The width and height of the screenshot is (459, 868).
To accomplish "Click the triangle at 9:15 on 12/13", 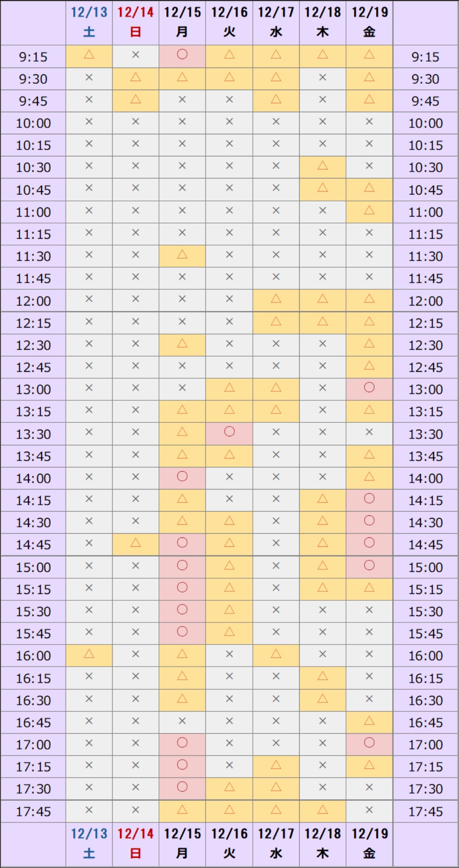I will [89, 55].
